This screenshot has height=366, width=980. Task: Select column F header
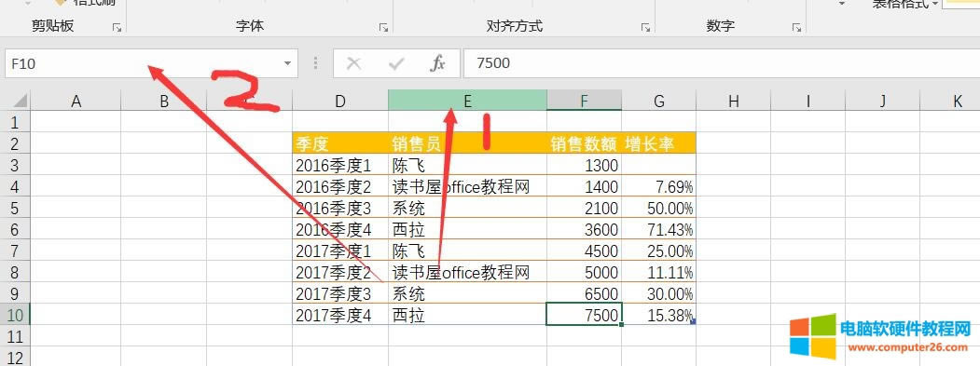pyautogui.click(x=584, y=101)
